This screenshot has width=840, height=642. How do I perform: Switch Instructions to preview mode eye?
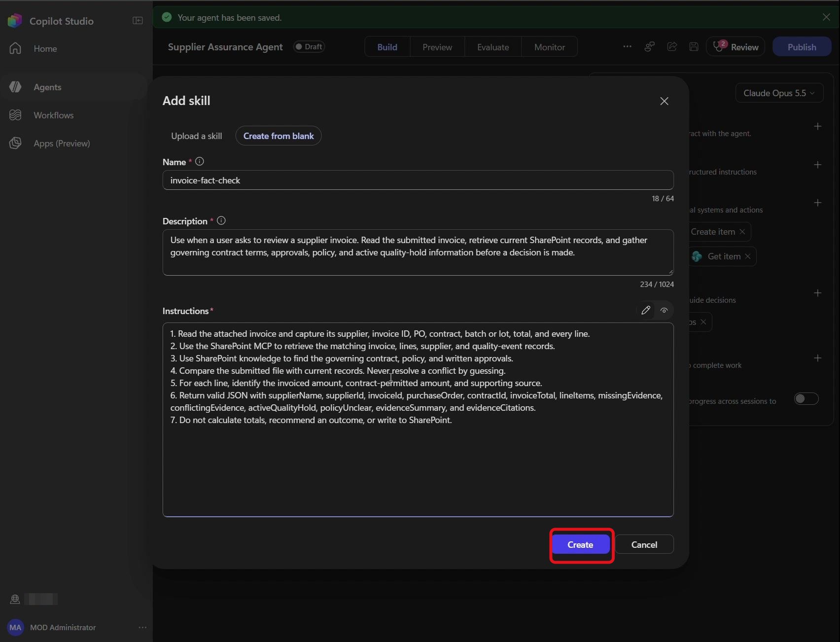664,310
